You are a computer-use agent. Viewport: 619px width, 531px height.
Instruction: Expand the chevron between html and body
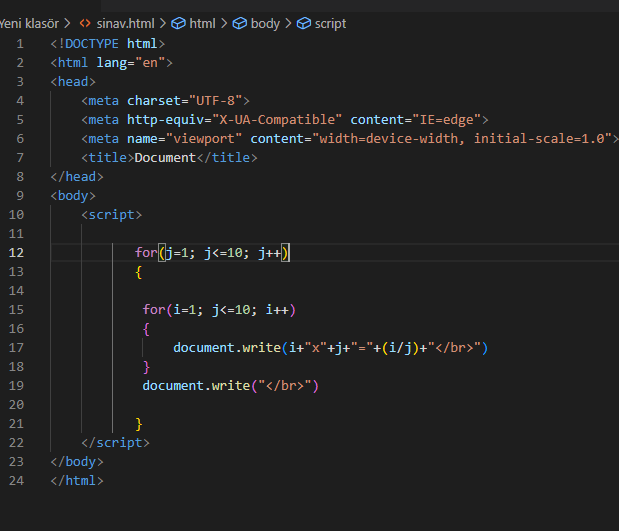(x=224, y=24)
